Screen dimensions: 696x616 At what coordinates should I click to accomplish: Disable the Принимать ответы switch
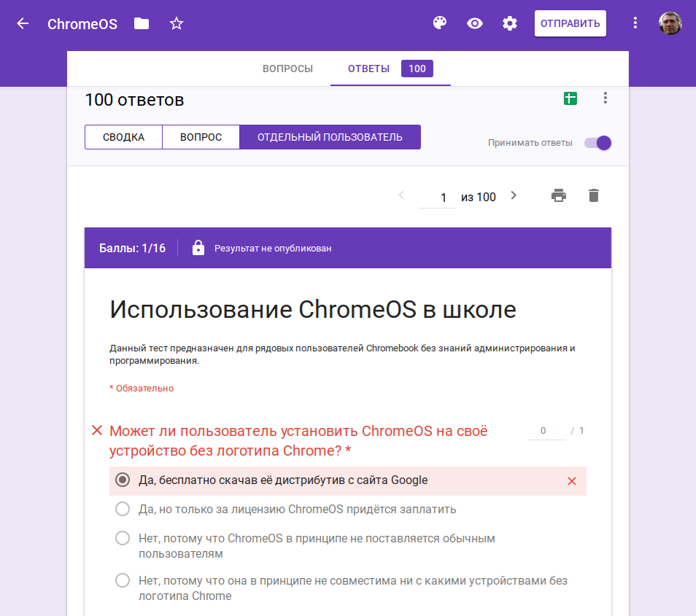click(597, 143)
